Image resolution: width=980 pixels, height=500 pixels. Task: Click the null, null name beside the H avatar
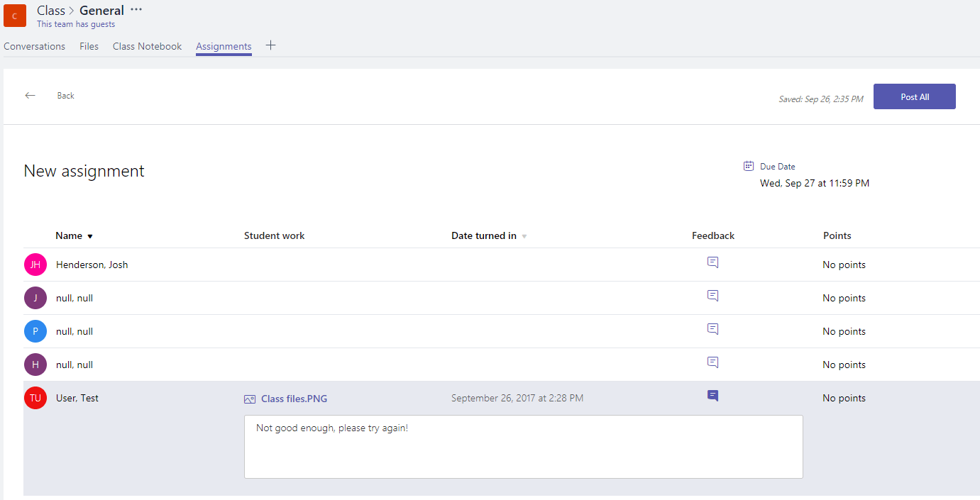click(75, 365)
